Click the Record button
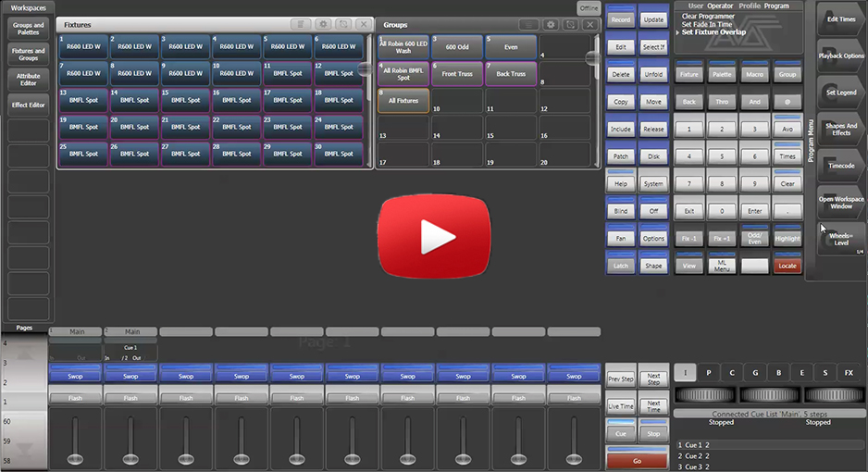 pyautogui.click(x=621, y=19)
